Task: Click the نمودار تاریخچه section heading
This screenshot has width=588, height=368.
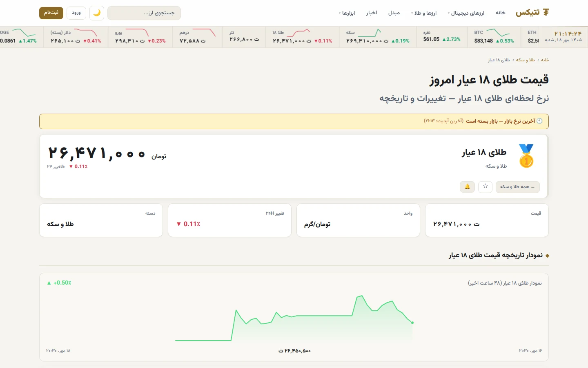Action: click(x=496, y=255)
